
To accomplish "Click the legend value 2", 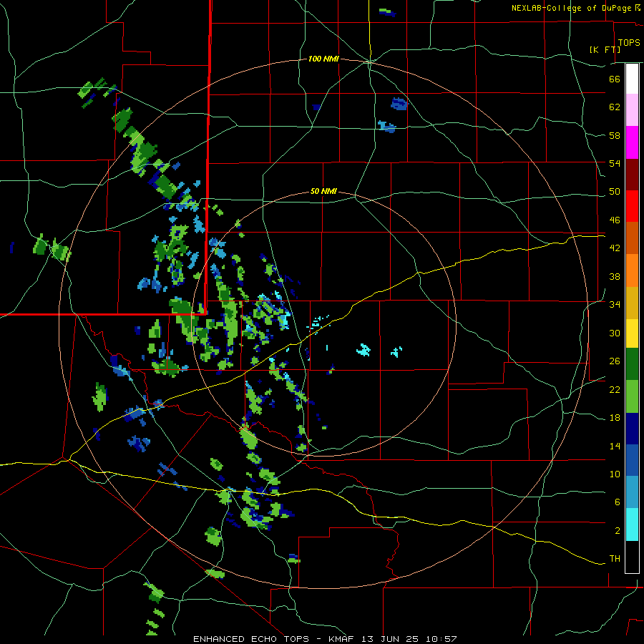I will (618, 531).
